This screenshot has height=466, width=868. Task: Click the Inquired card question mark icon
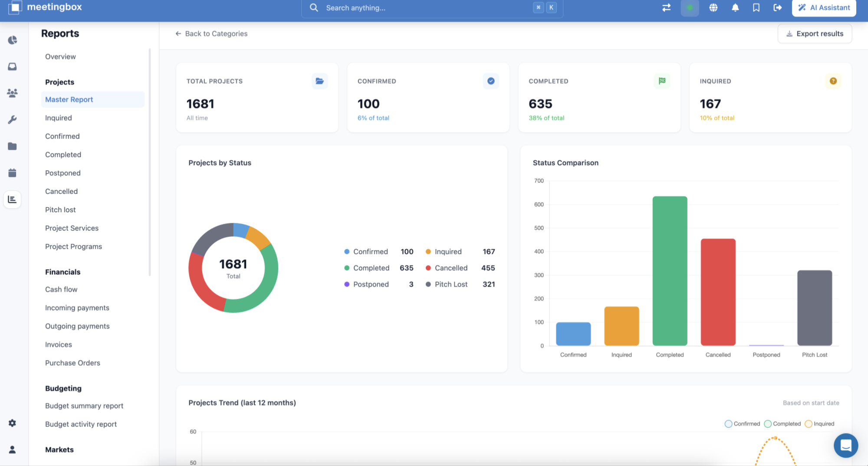pyautogui.click(x=833, y=81)
